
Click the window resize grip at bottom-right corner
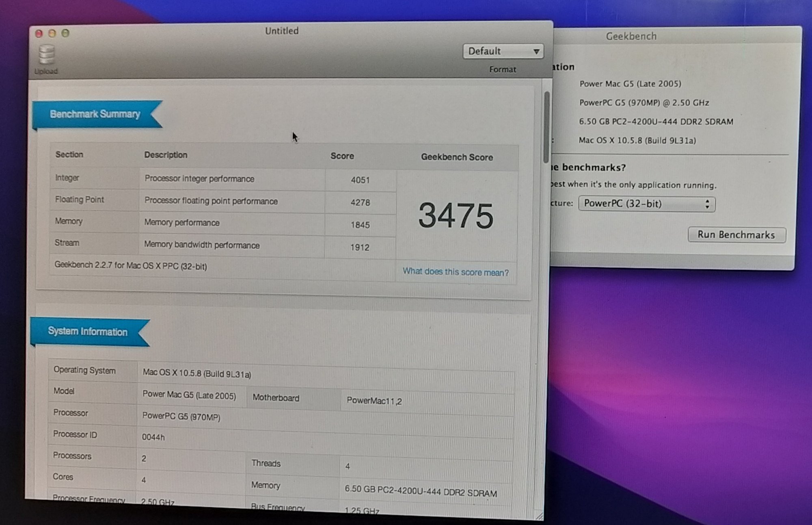click(x=539, y=516)
